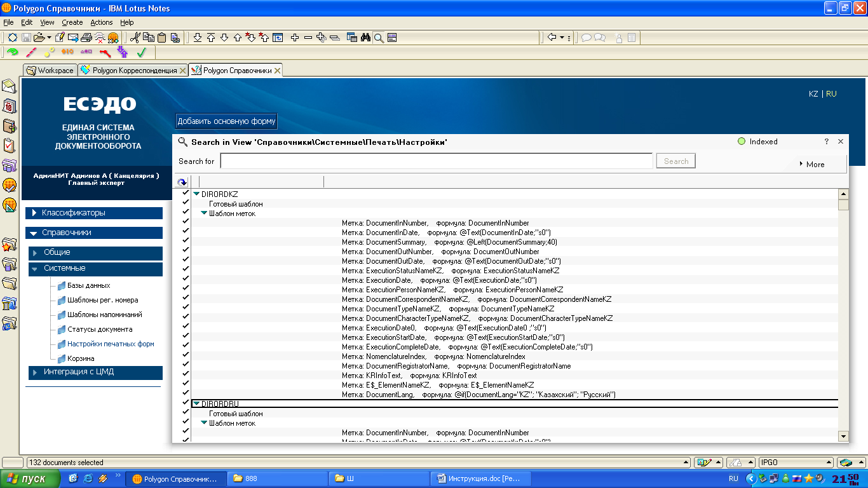Viewport: 868px width, 488px height.
Task: Open the Mail bookmark in sidebar
Action: 9,86
